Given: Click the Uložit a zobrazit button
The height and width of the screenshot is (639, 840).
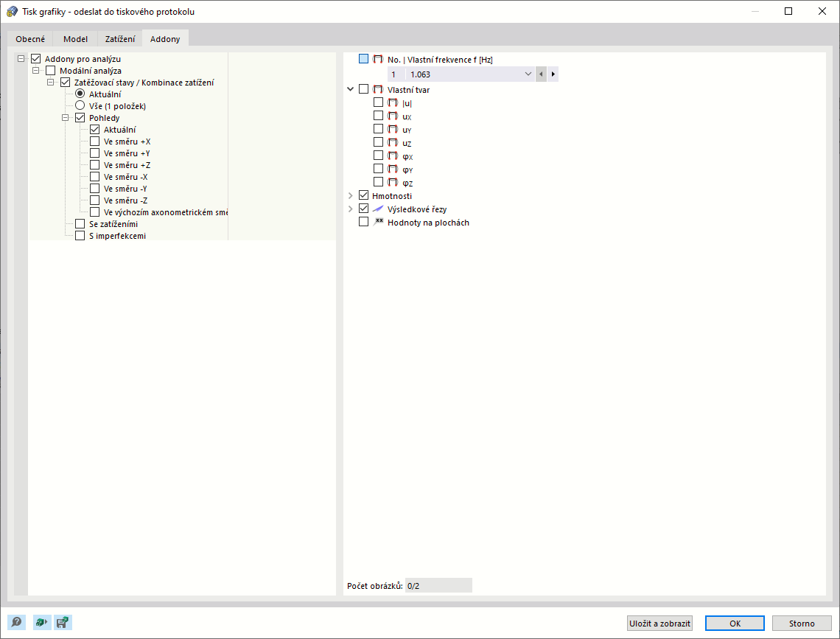Looking at the screenshot, I should tap(660, 623).
